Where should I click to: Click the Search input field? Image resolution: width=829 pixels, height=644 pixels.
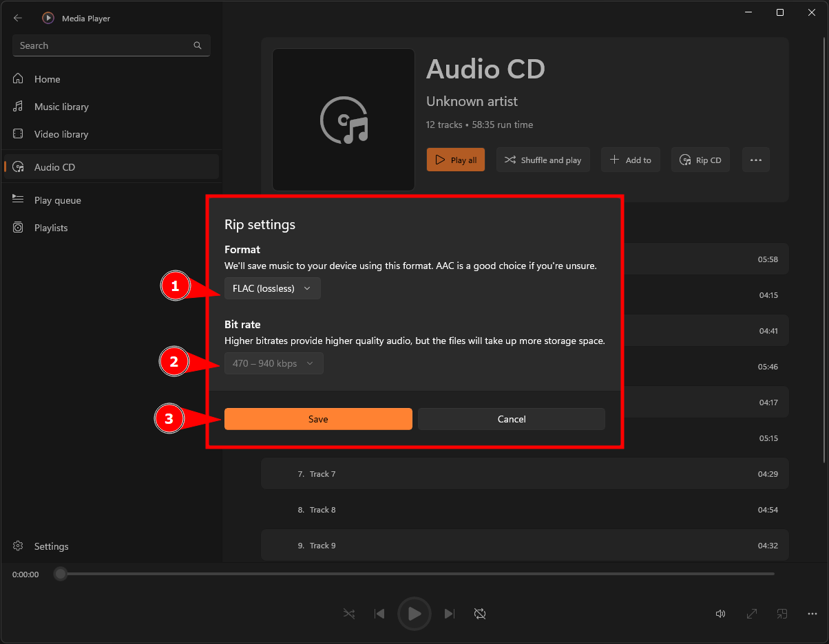pos(103,45)
